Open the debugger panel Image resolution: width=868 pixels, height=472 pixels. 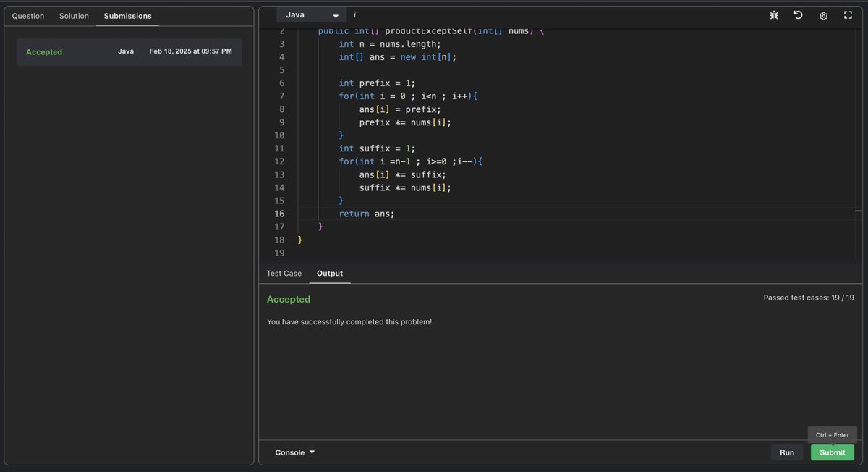point(773,14)
